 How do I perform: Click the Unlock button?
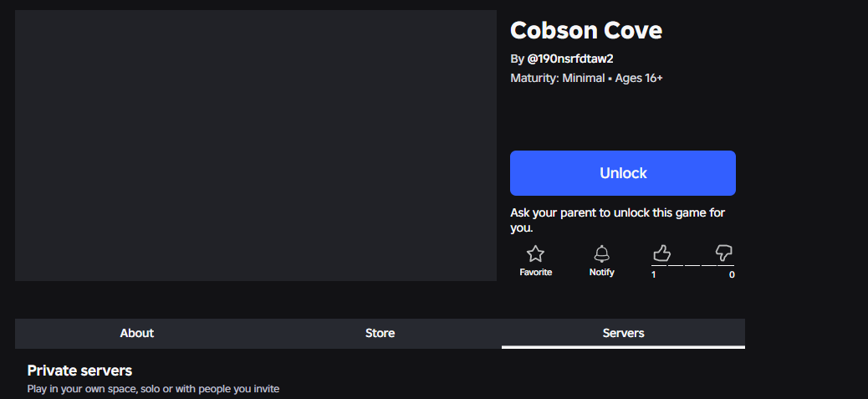pos(623,173)
